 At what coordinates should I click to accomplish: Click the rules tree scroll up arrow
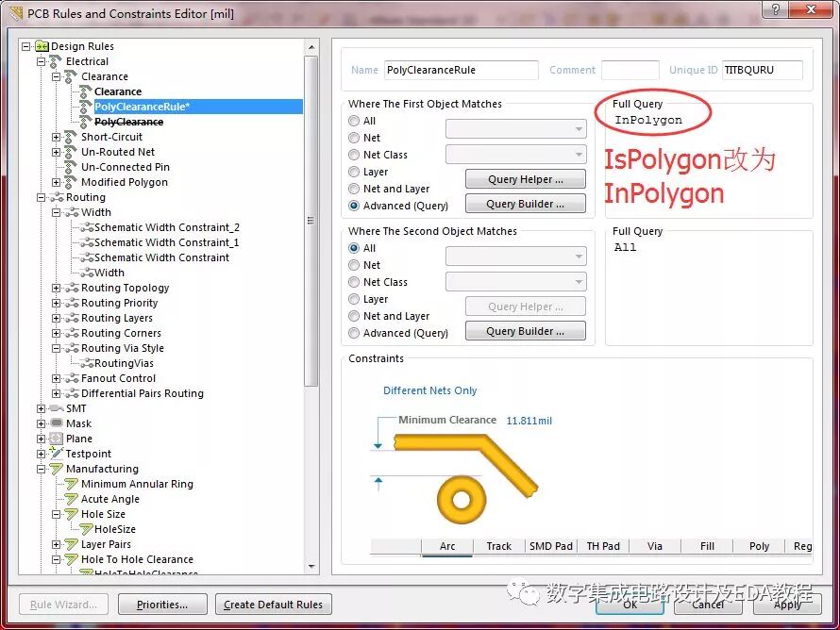pyautogui.click(x=311, y=48)
